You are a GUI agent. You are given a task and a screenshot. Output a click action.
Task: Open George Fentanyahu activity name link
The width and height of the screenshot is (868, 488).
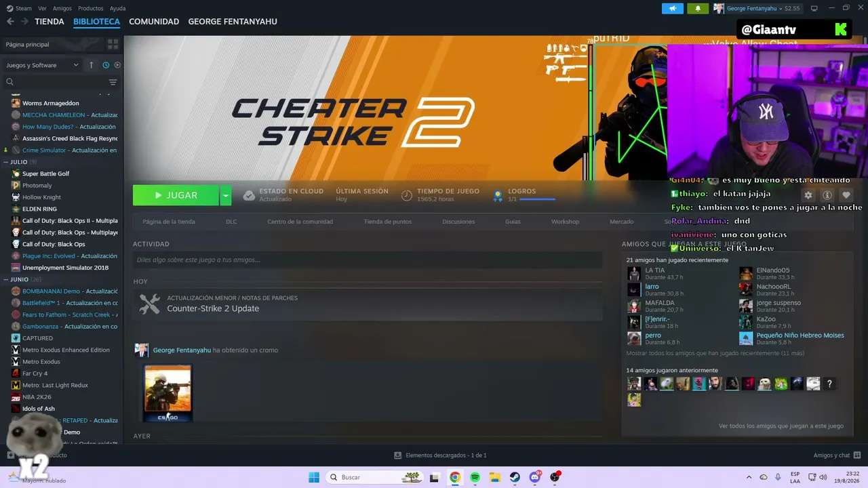click(x=182, y=350)
